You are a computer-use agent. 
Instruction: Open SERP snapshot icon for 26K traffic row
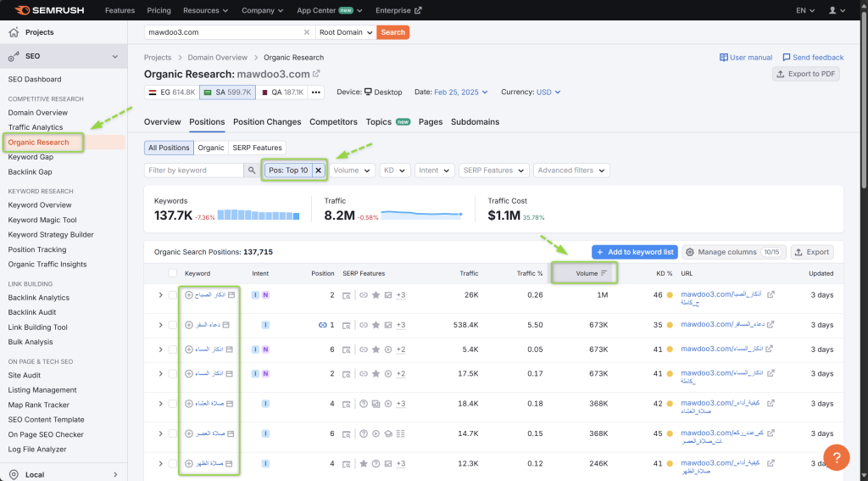(x=346, y=295)
